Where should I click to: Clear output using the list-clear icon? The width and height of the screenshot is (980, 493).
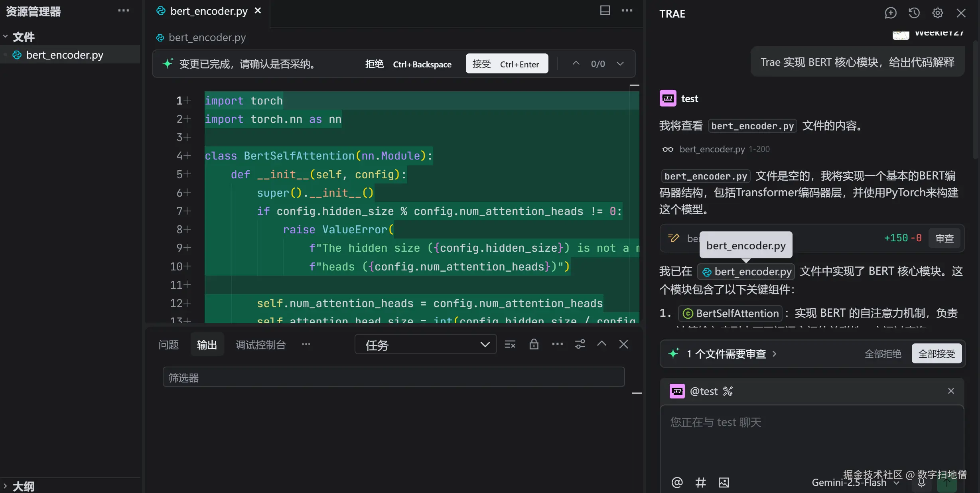(x=510, y=344)
